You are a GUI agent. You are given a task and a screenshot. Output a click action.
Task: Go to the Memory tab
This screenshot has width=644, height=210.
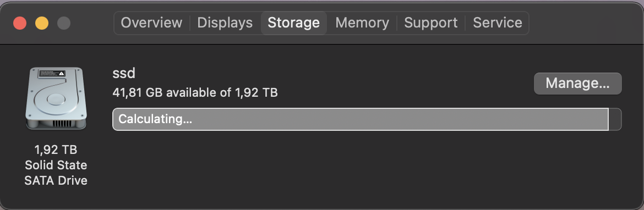[362, 23]
